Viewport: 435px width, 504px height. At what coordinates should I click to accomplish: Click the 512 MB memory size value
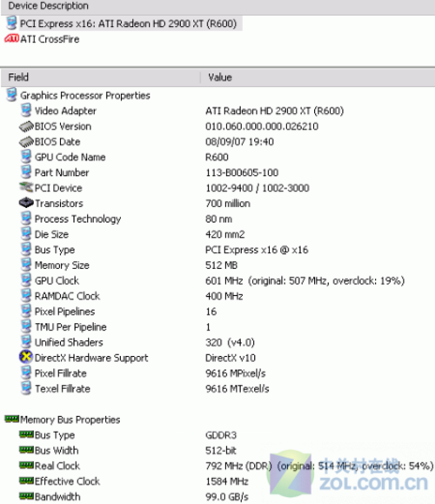point(221,265)
